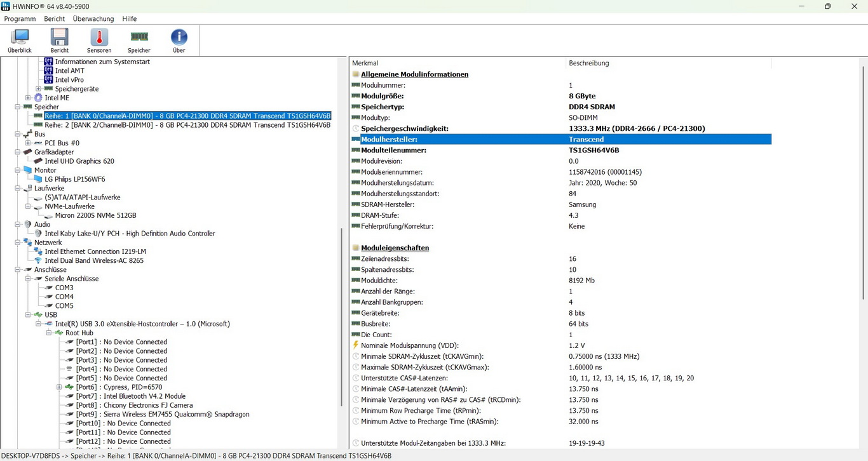868x461 pixels.
Task: Open the Programm menu
Action: (20, 19)
